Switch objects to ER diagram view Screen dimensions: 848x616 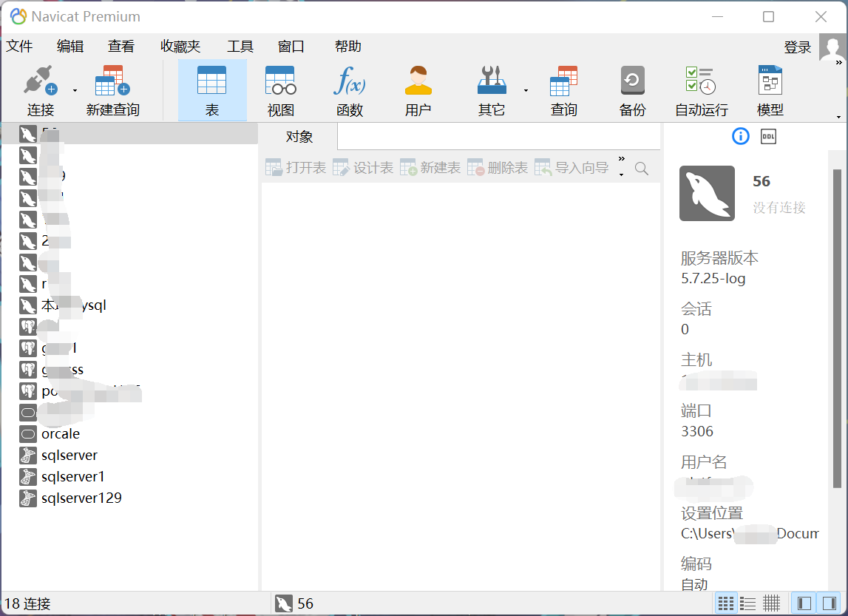pos(772,603)
